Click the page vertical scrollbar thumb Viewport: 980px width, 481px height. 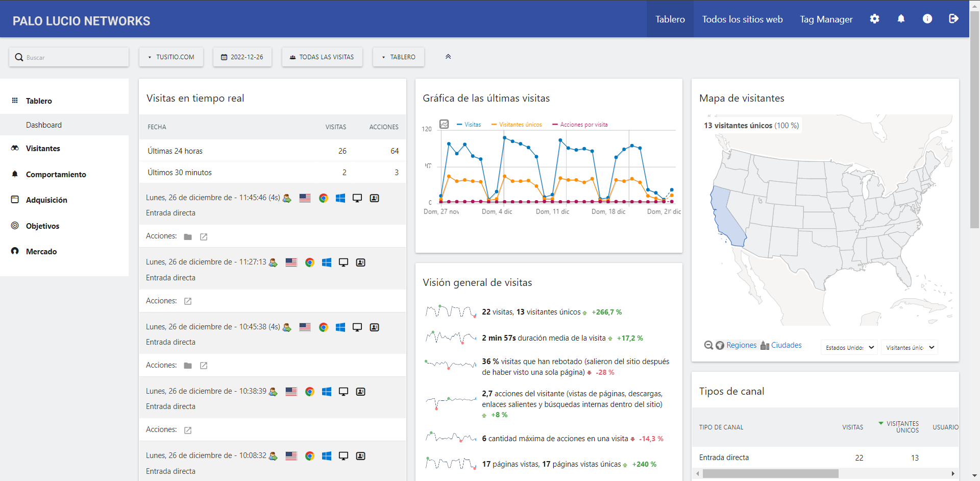pos(975,120)
